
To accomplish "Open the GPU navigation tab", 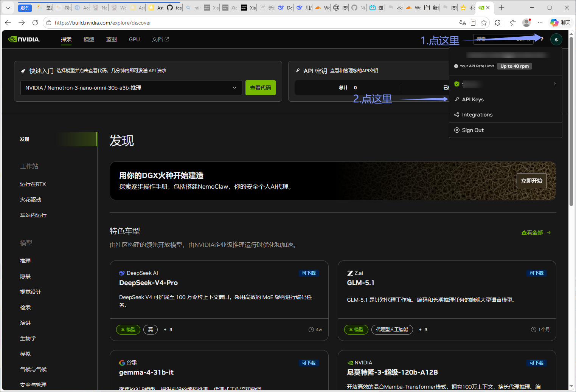I will [x=134, y=39].
